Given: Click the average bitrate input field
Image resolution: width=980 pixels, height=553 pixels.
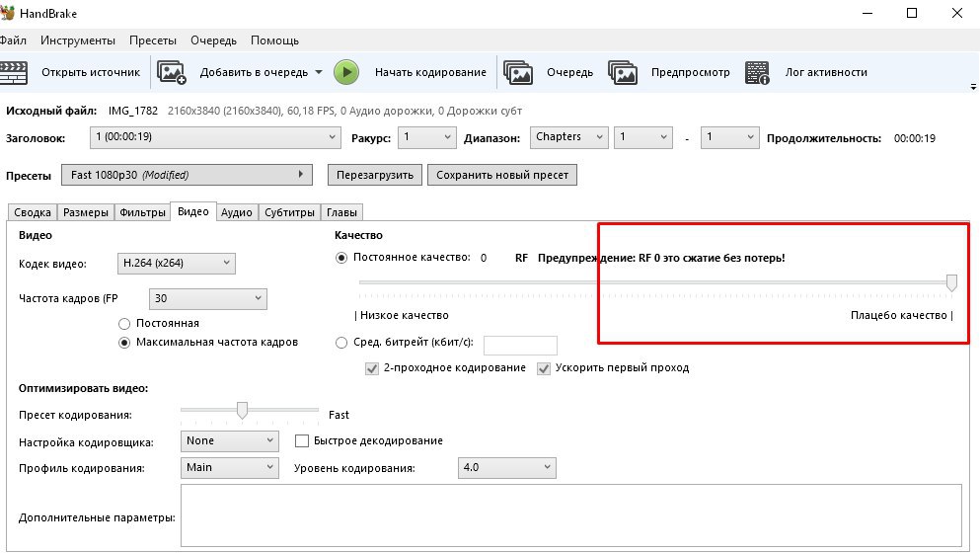Looking at the screenshot, I should pyautogui.click(x=520, y=346).
